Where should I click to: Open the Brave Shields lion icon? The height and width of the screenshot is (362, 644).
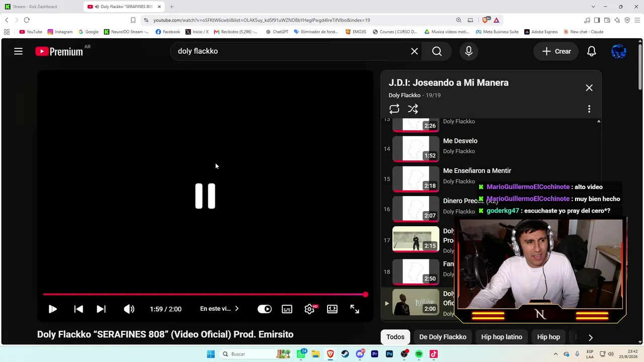pyautogui.click(x=485, y=20)
